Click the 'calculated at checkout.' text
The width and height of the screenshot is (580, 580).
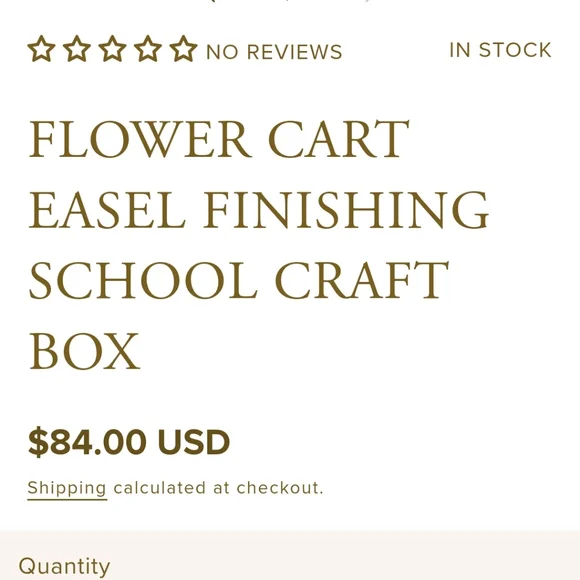[219, 488]
